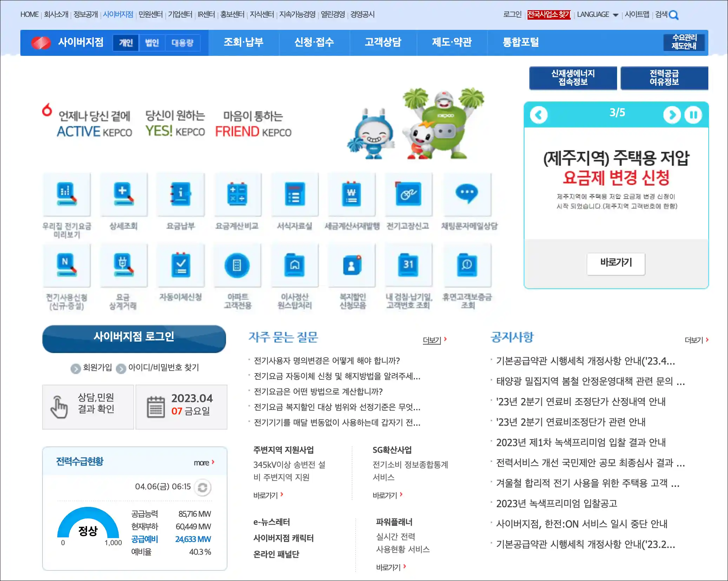The image size is (728, 581).
Task: Open 아파트 고객전용 icon
Action: pos(237,266)
